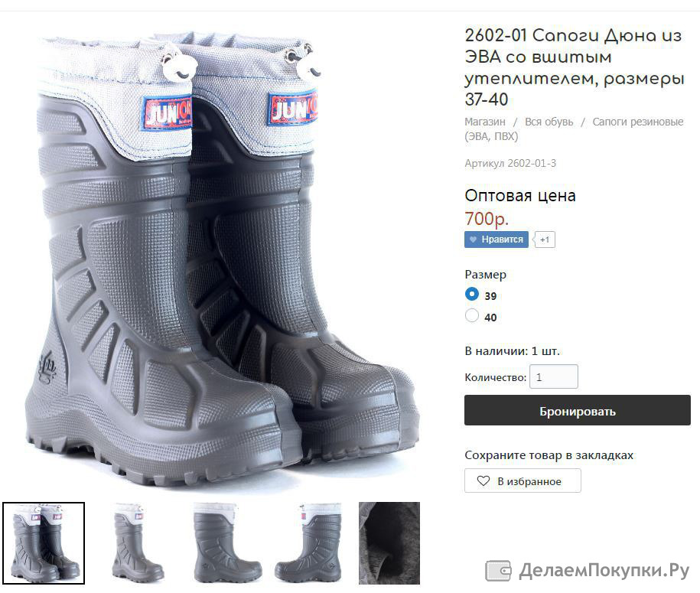Image resolution: width=700 pixels, height=593 pixels.
Task: Select size 40 radio button
Action: tap(472, 315)
